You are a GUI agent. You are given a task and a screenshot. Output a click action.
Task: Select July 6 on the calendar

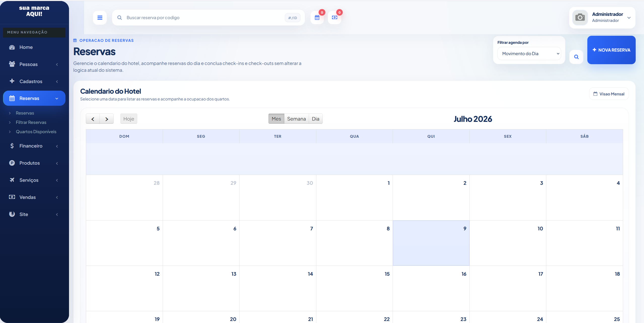click(x=201, y=243)
